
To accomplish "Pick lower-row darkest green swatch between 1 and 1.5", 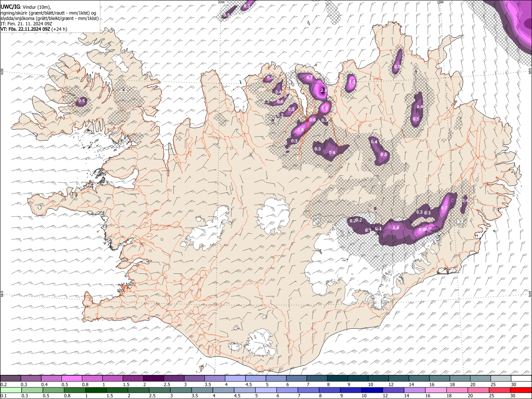I will [96, 390].
